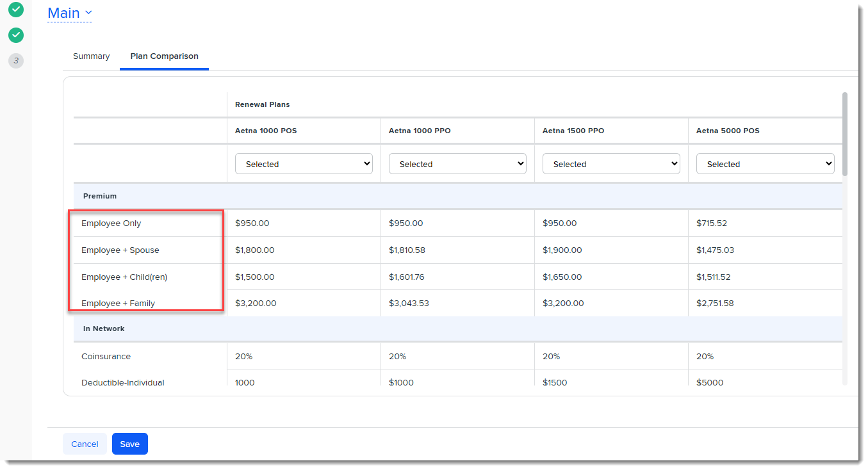Open Selected dropdown under Aetna 5000 POS
Image resolution: width=868 pixels, height=470 pixels.
(x=766, y=164)
